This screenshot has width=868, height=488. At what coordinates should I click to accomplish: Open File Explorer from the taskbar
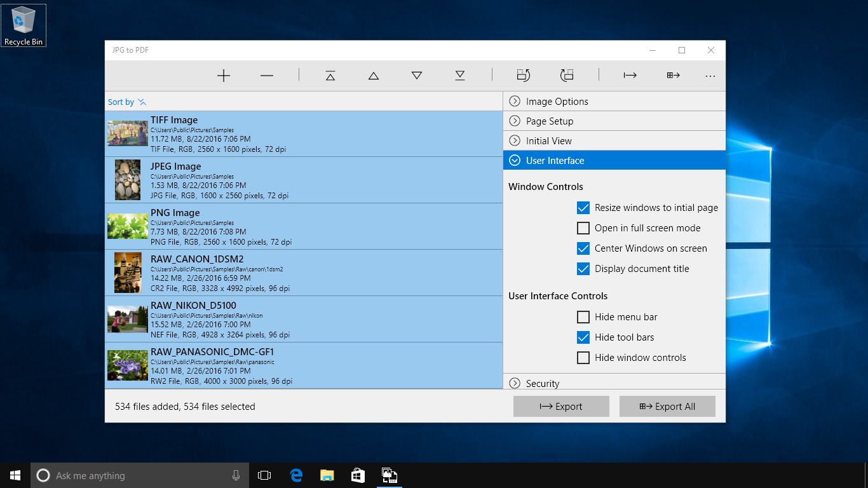(327, 475)
